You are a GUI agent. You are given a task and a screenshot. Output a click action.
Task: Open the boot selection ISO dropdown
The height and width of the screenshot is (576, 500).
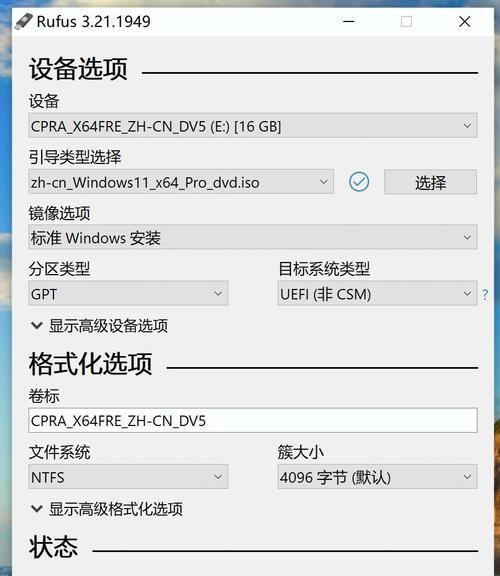(181, 182)
